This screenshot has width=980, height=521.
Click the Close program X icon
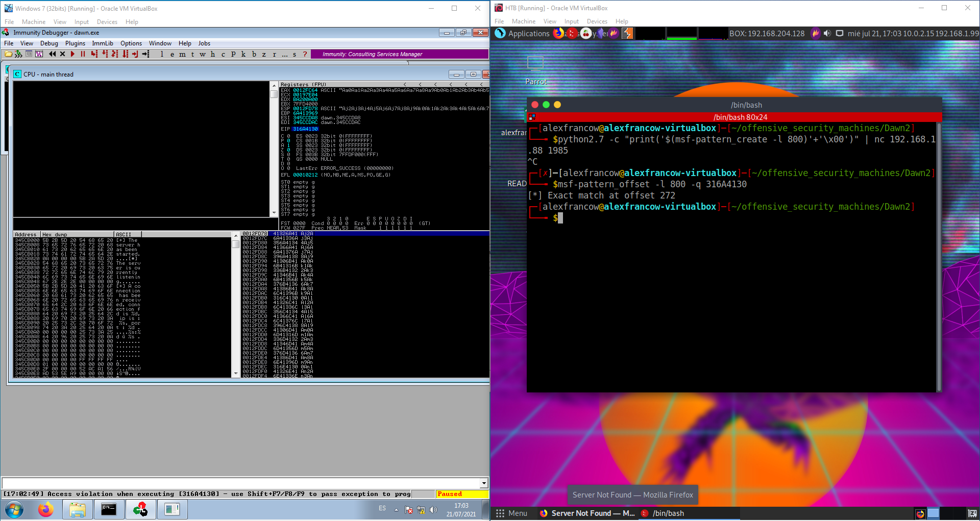pyautogui.click(x=62, y=54)
